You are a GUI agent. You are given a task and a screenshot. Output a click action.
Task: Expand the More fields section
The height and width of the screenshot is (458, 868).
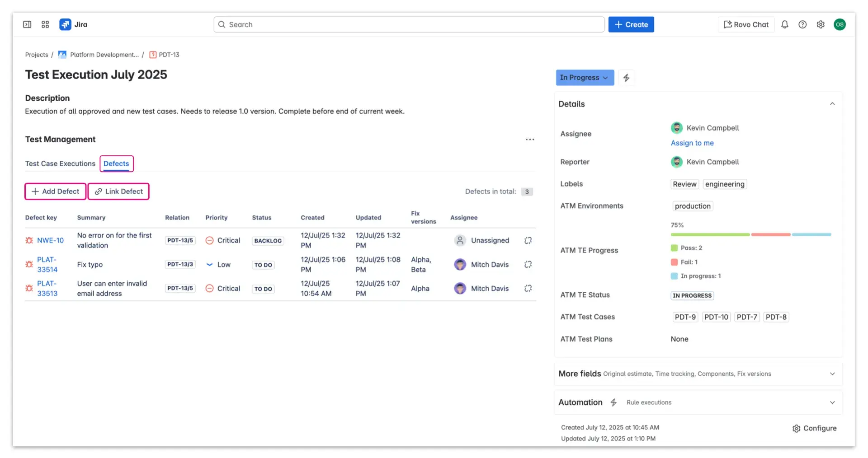pos(833,374)
